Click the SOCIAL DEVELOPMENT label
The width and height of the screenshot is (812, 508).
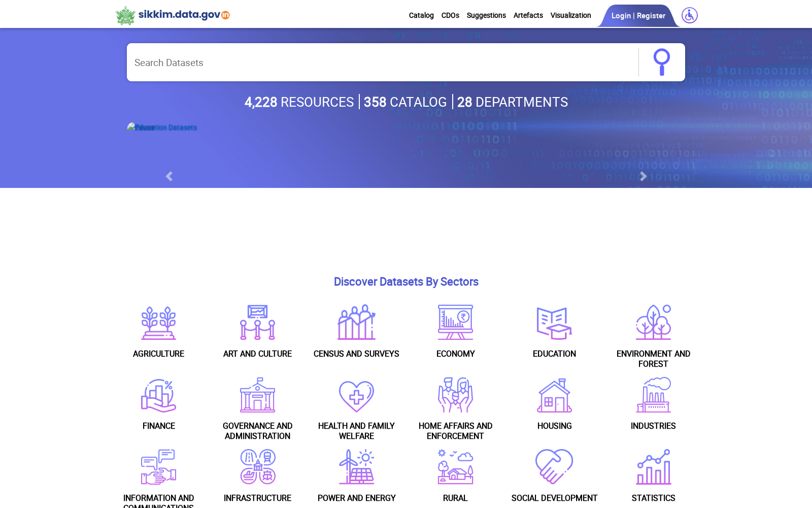tap(554, 498)
